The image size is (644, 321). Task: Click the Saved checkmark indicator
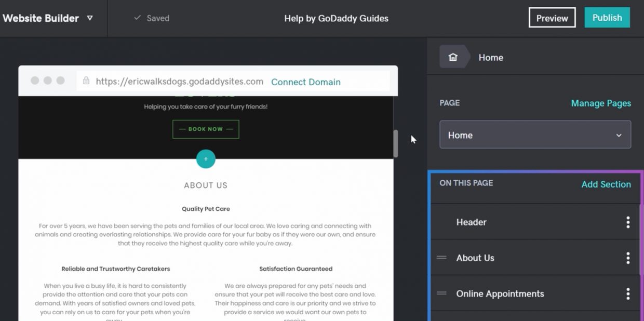point(136,18)
